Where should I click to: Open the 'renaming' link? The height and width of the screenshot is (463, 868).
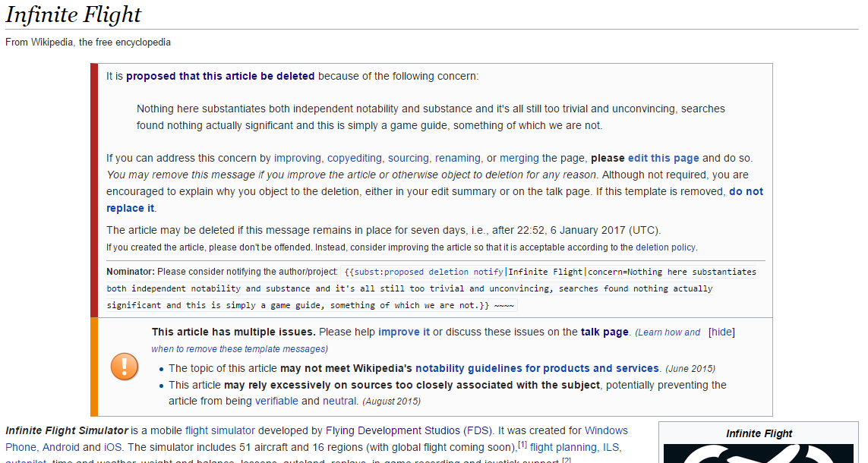tap(458, 158)
